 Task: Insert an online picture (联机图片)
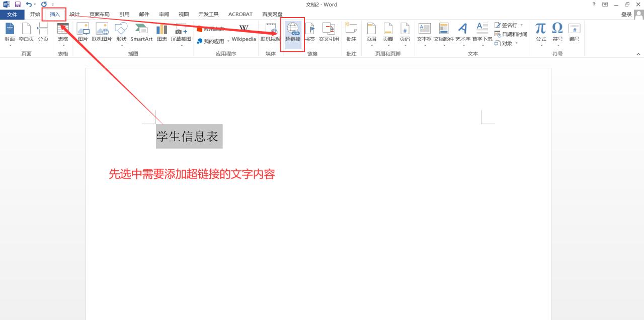(102, 33)
